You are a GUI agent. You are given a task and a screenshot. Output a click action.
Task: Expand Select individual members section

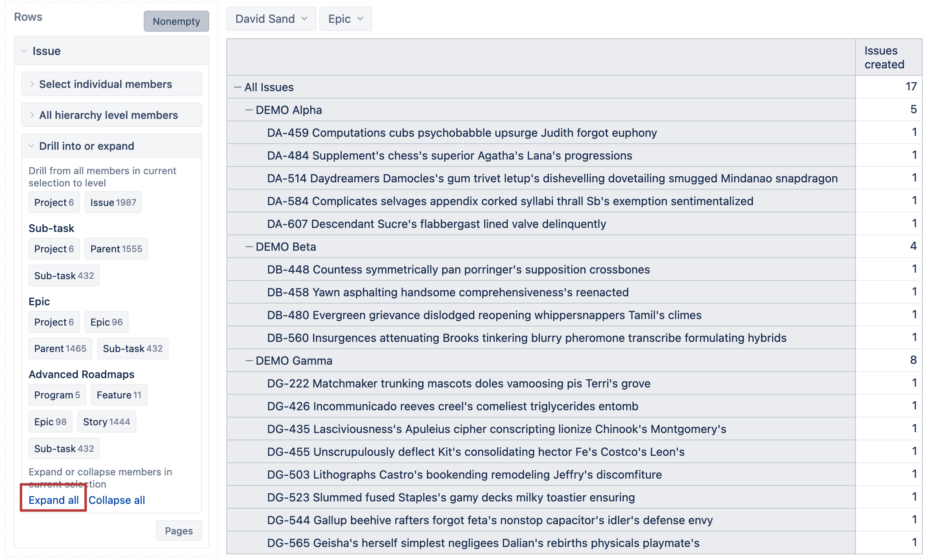click(x=111, y=84)
